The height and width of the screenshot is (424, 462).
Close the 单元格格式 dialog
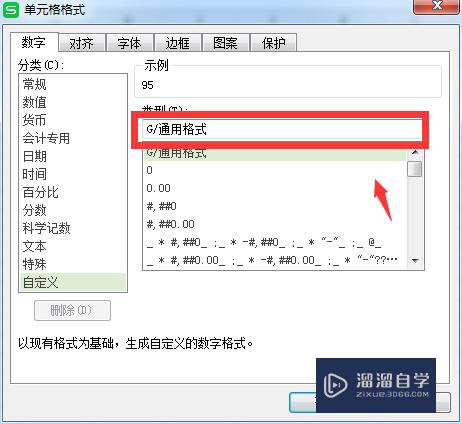[436, 6]
